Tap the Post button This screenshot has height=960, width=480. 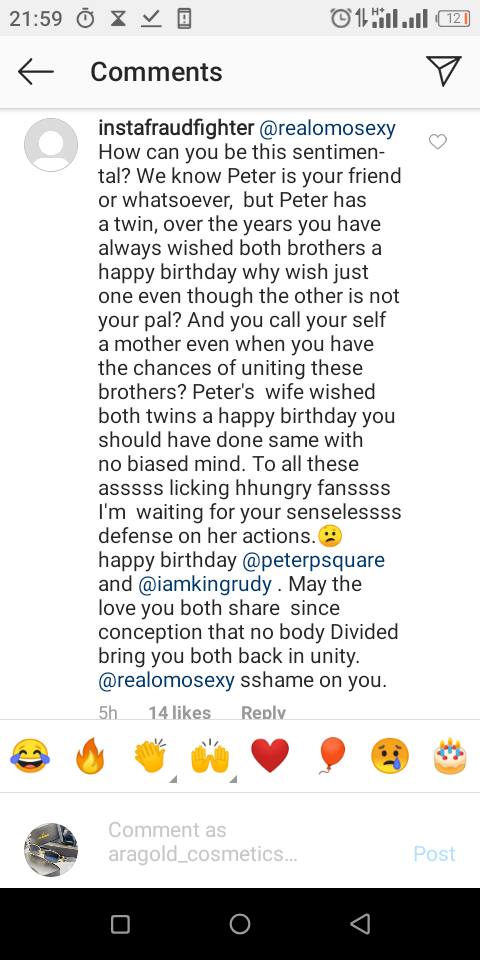pyautogui.click(x=434, y=853)
